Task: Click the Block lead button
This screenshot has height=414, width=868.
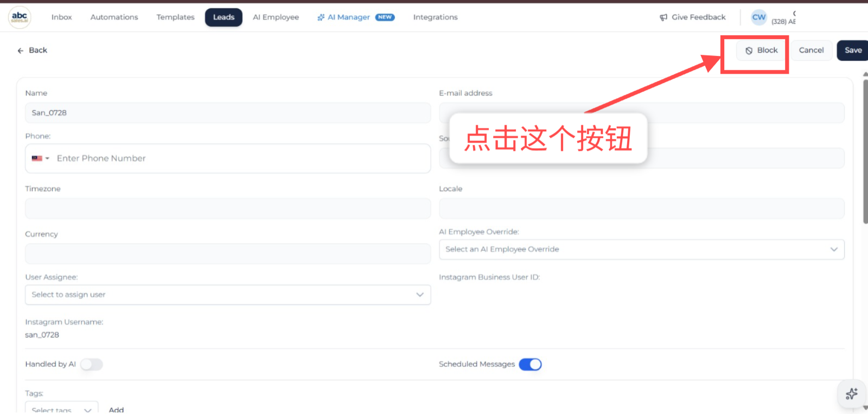Action: (x=761, y=50)
